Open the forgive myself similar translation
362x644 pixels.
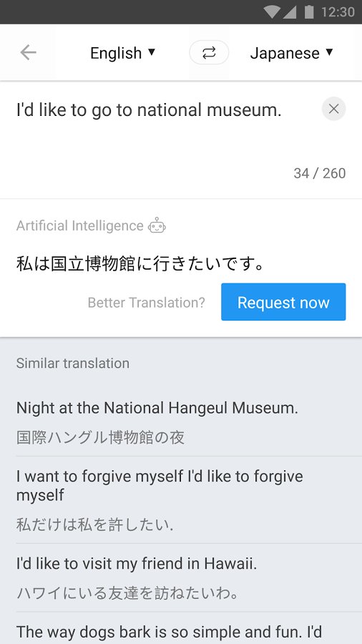coord(181,500)
